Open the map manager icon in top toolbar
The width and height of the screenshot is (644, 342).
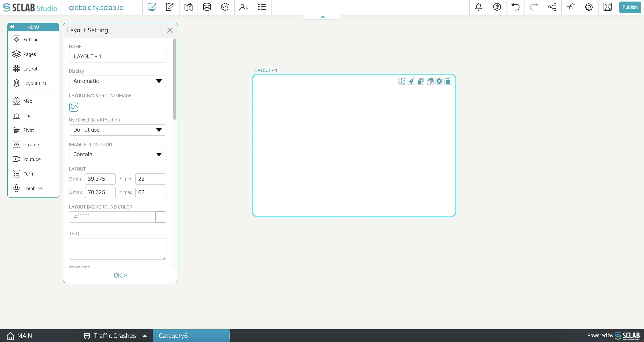click(x=189, y=7)
